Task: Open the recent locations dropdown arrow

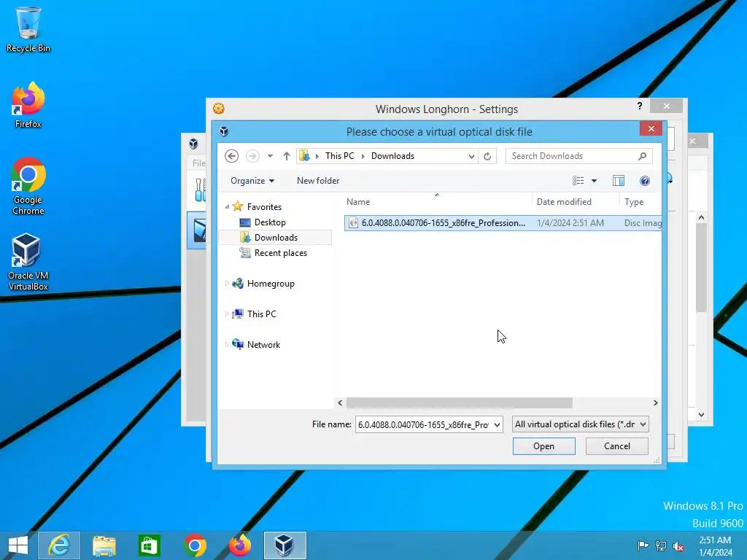Action: click(x=270, y=156)
